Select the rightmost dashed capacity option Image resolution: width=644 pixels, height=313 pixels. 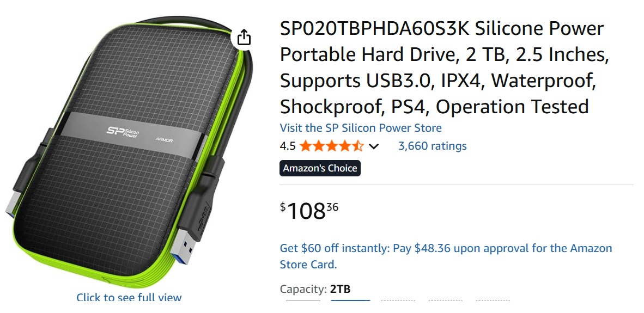(x=493, y=301)
